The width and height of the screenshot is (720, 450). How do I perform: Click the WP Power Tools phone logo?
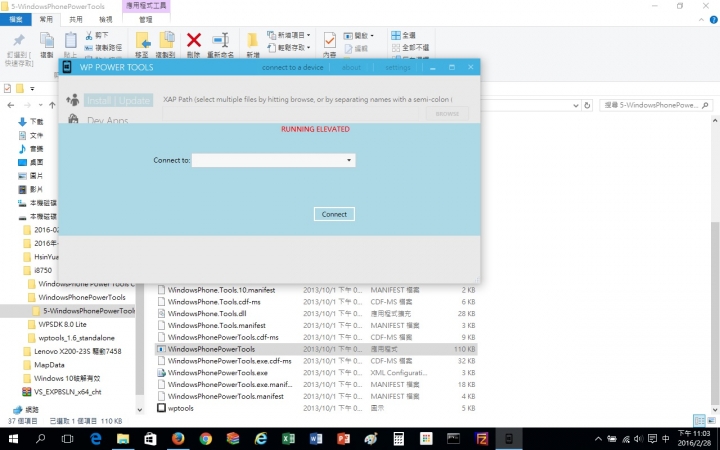pos(67,67)
